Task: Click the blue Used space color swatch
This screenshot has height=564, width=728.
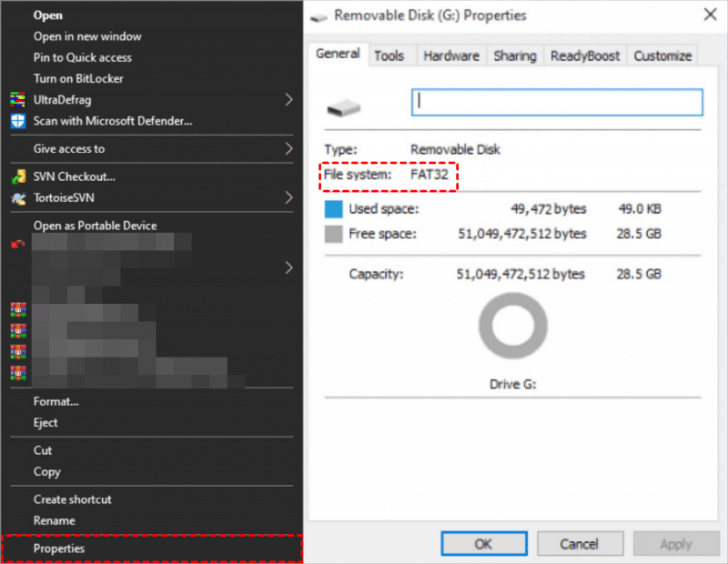Action: tap(334, 209)
